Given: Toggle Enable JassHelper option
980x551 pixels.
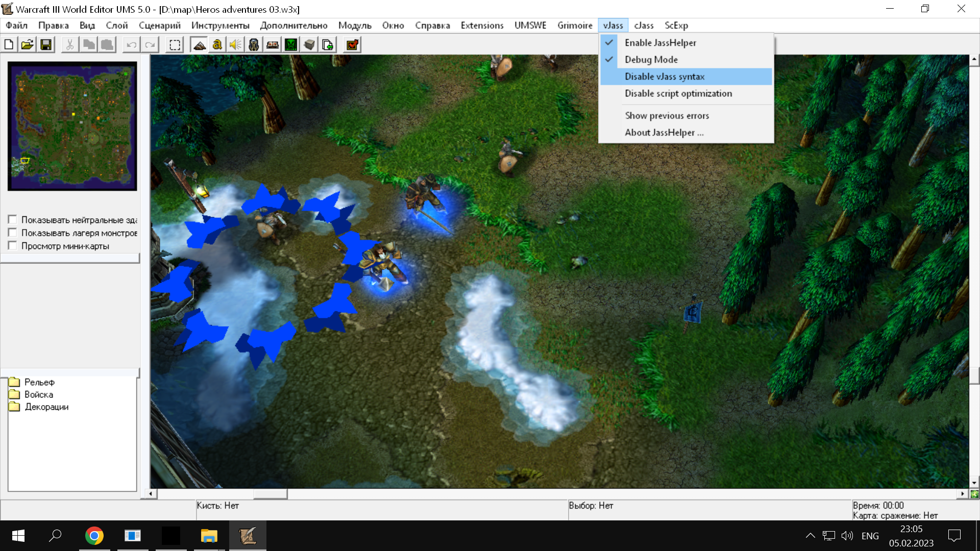Looking at the screenshot, I should pos(686,43).
